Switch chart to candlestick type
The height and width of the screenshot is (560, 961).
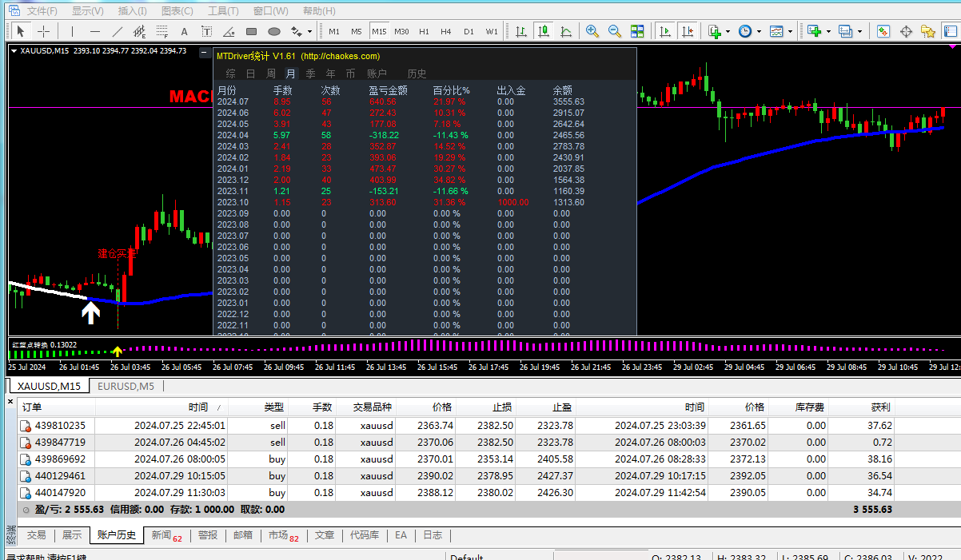(544, 31)
